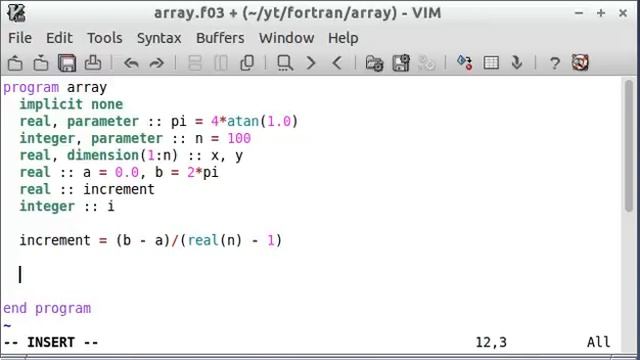Click the Find Next right-chevron icon
This screenshot has width=640, height=360.
tap(311, 63)
